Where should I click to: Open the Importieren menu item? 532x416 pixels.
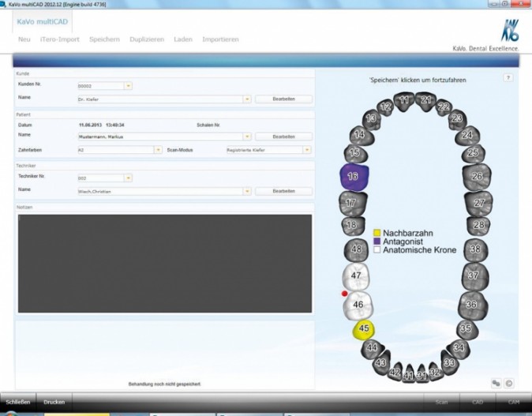pyautogui.click(x=220, y=39)
